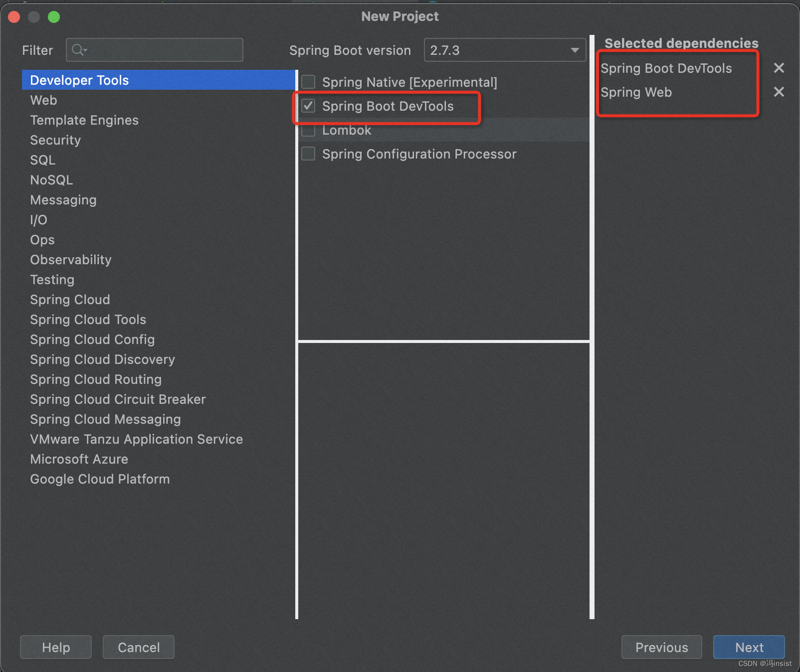
Task: Remove Spring Boot DevTools from selected dependencies
Action: (x=779, y=68)
